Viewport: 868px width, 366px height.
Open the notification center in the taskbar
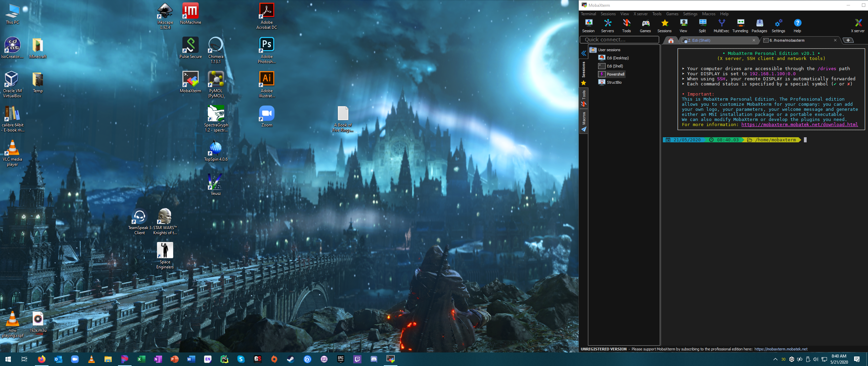tap(856, 359)
